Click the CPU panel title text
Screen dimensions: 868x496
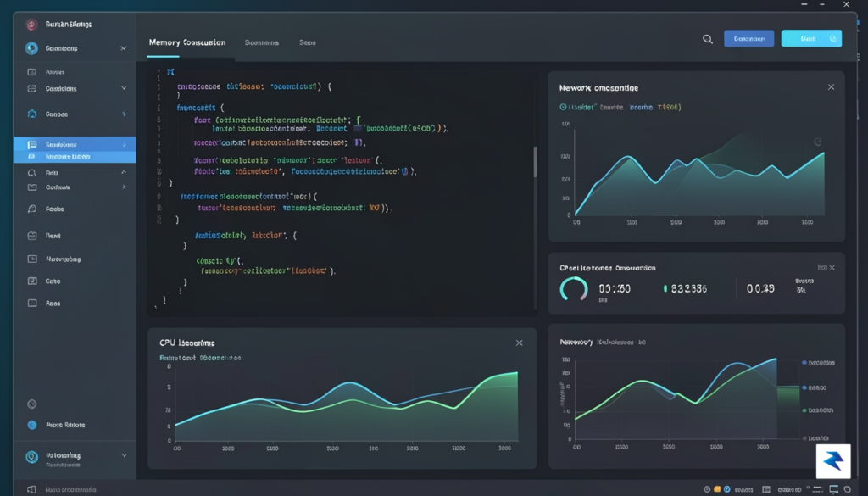[187, 343]
